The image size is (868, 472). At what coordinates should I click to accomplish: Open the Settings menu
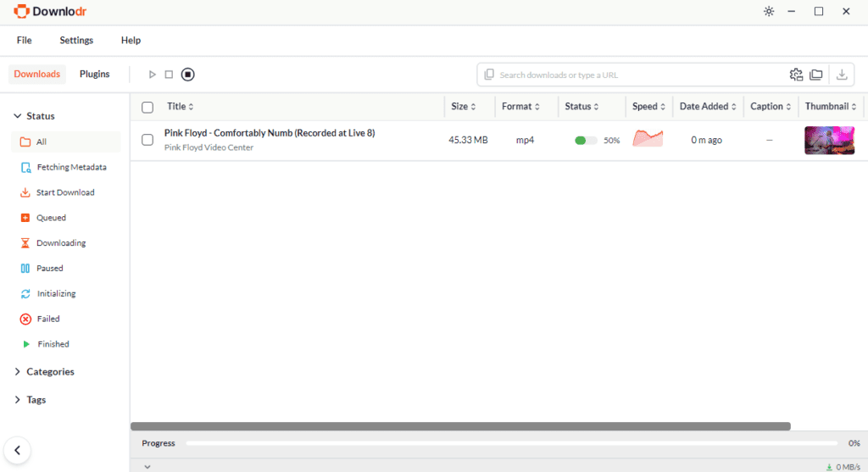coord(76,41)
